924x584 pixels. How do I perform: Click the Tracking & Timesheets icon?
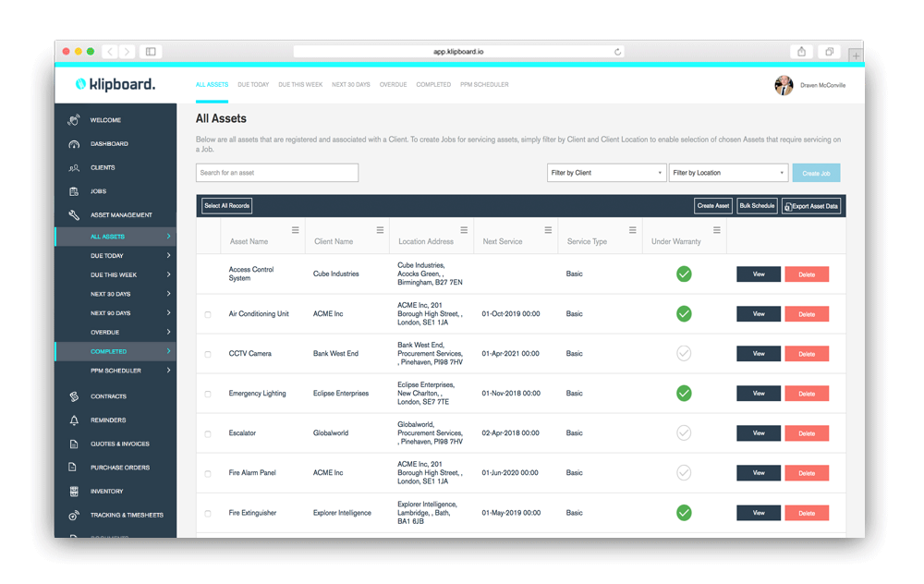(74, 515)
